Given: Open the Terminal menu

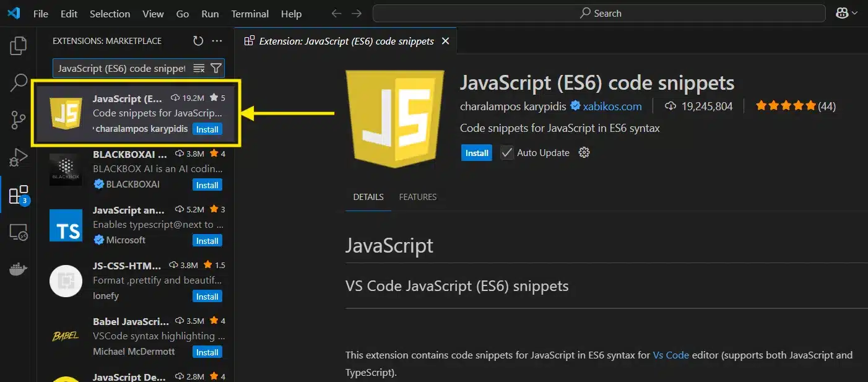Looking at the screenshot, I should 250,14.
